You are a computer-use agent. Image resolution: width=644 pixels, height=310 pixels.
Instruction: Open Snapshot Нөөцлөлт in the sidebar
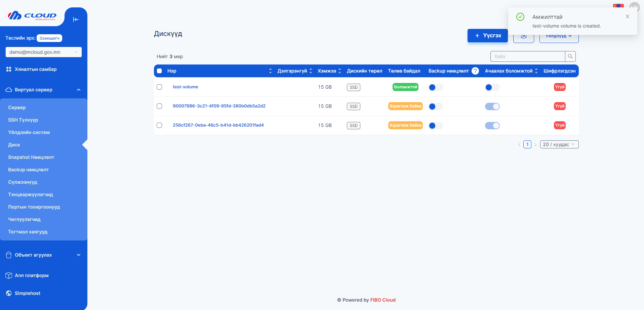click(31, 157)
